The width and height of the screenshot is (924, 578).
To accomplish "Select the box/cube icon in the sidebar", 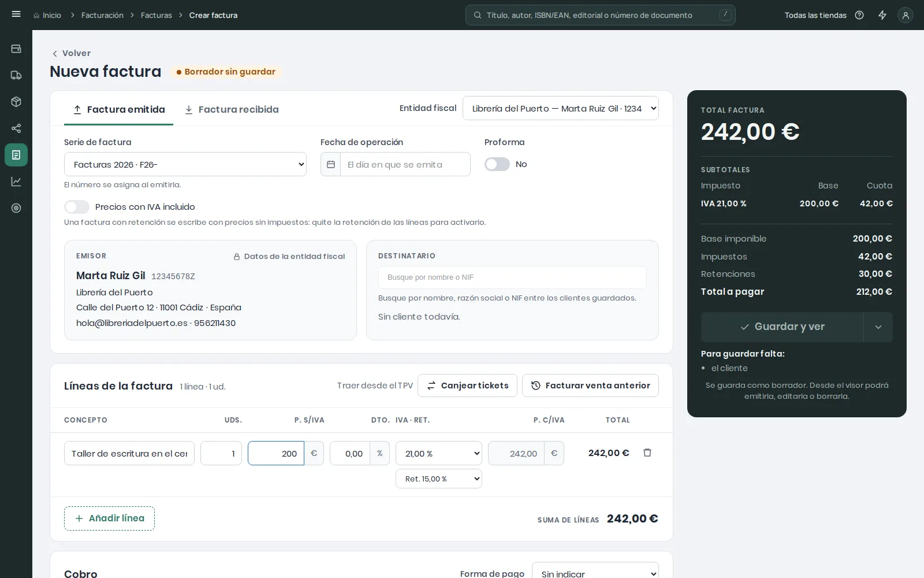I will click(16, 102).
